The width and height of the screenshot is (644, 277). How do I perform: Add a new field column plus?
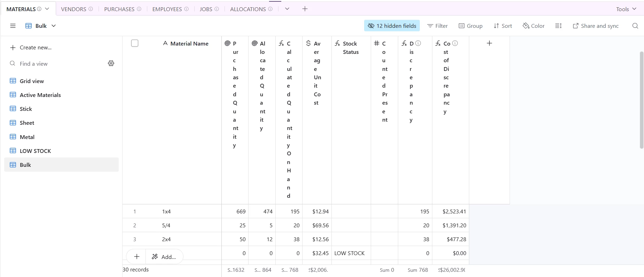[x=489, y=43]
